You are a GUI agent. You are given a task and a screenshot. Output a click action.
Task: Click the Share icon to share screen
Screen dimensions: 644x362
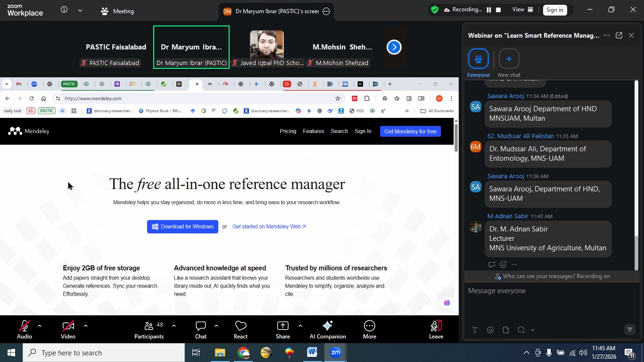click(x=282, y=329)
